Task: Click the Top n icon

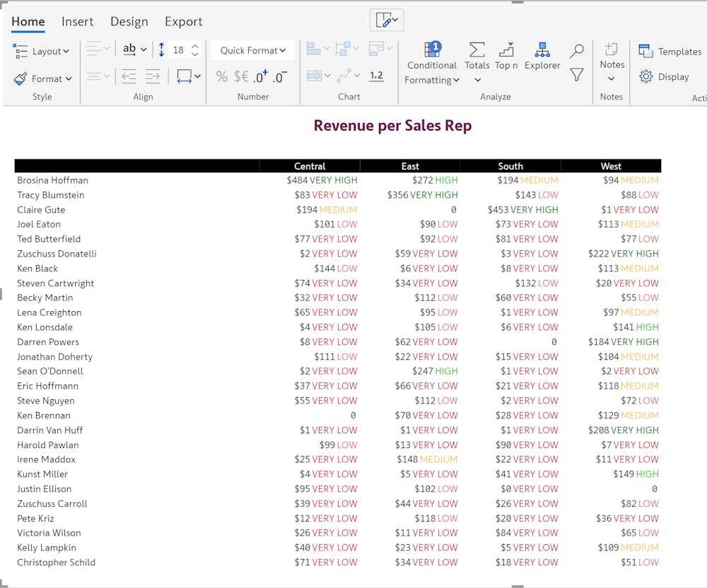Action: [506, 49]
